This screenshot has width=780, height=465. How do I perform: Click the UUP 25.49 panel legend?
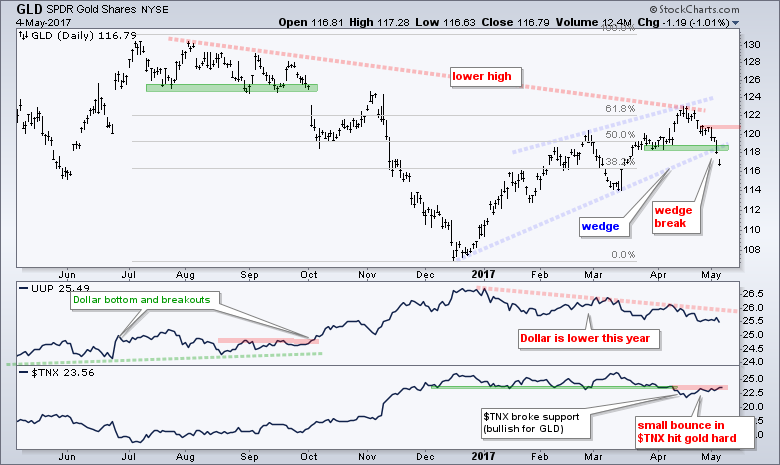60,288
